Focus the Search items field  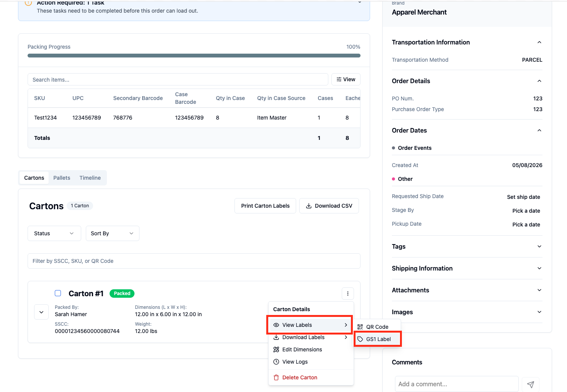[178, 79]
